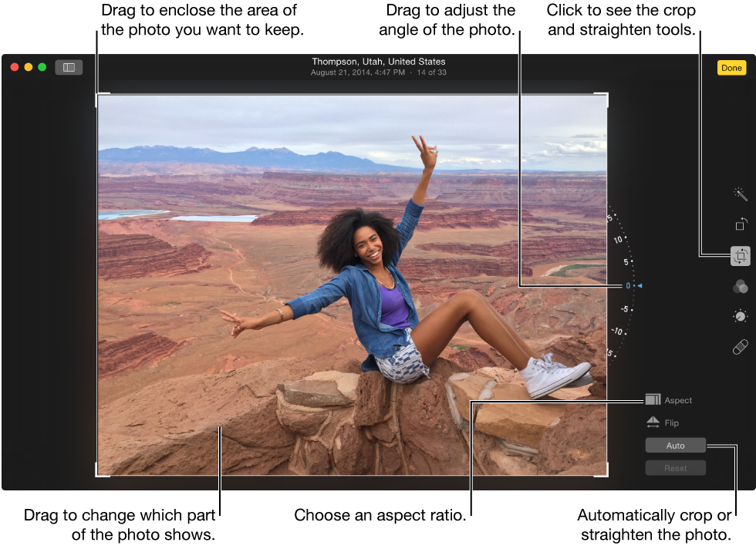Click zero on the straighten dial

click(629, 285)
